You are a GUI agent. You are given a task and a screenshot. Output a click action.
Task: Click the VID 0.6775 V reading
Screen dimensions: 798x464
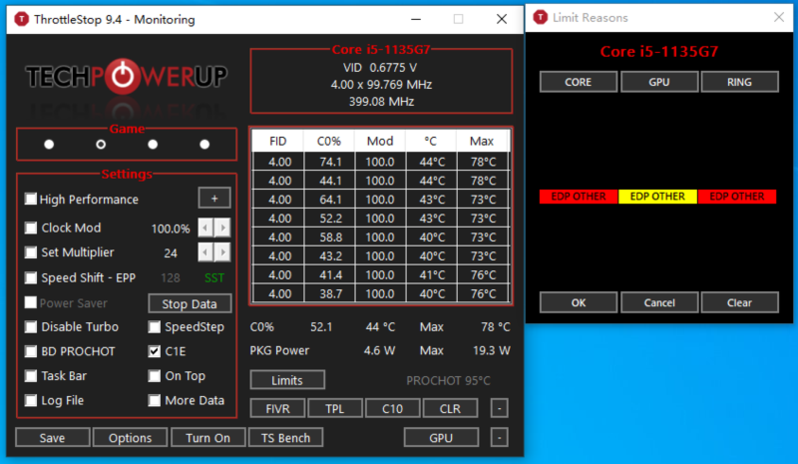pyautogui.click(x=380, y=68)
